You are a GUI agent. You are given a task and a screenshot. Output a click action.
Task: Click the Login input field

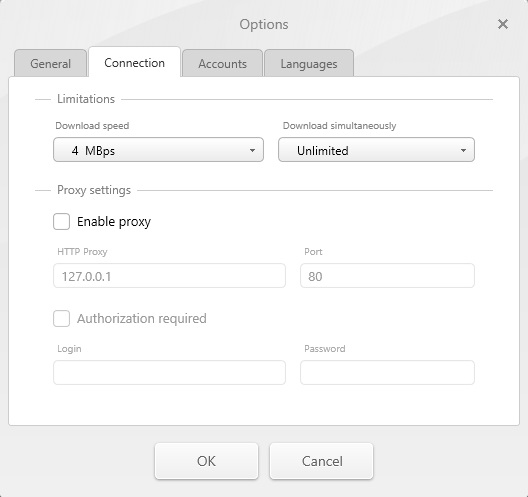(169, 372)
